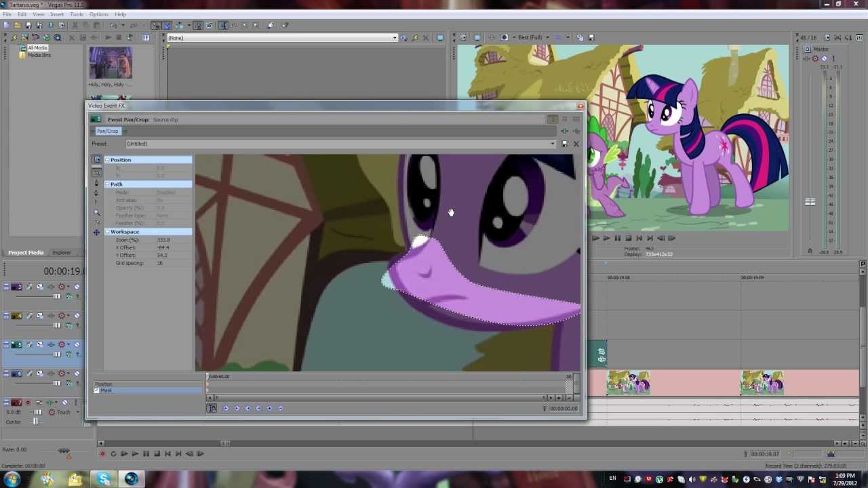The image size is (868, 488).
Task: Click the X Offset value field
Action: (x=163, y=247)
